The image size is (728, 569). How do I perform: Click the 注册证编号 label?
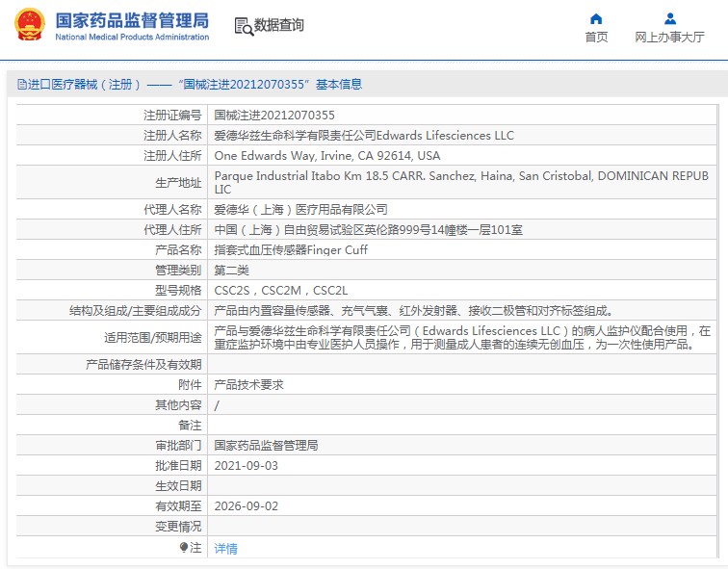[x=172, y=116]
